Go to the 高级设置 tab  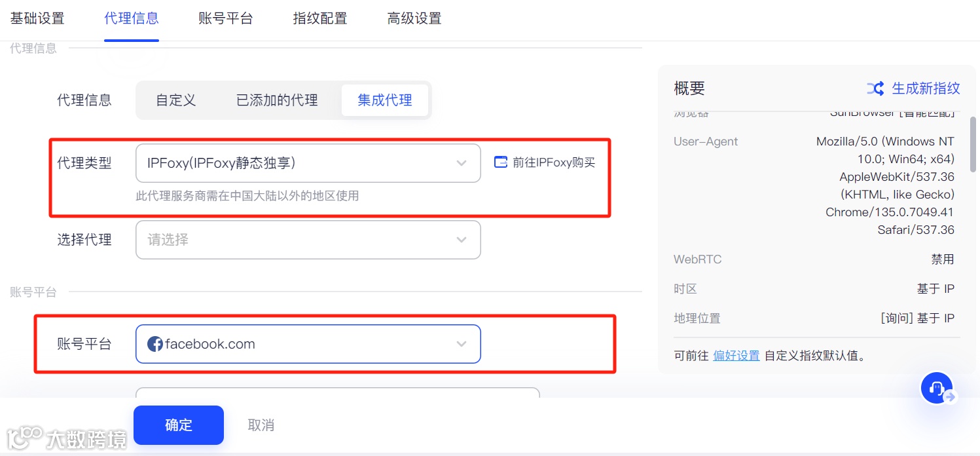pyautogui.click(x=414, y=18)
